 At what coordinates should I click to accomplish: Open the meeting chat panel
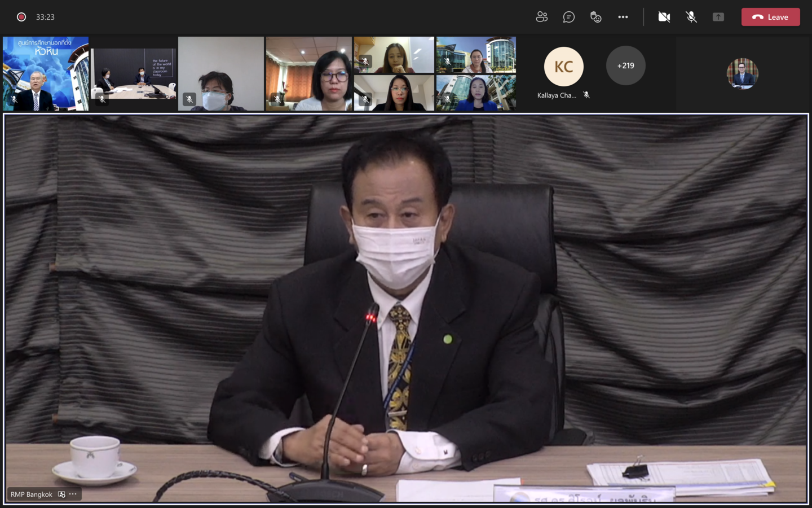click(569, 17)
